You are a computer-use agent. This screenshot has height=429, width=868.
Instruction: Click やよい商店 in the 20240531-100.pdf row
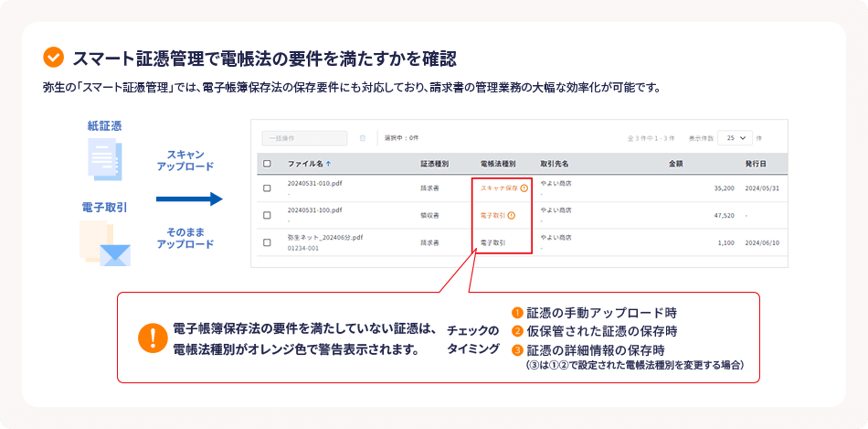tap(556, 210)
